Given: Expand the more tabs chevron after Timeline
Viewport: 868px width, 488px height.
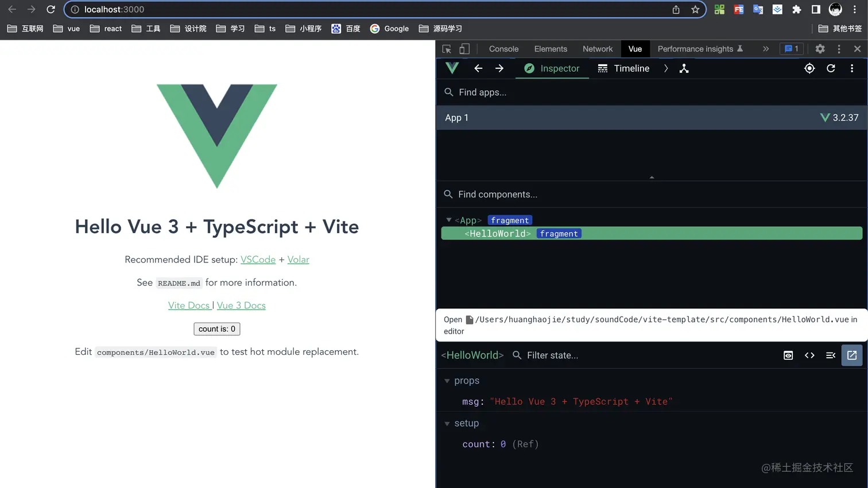Looking at the screenshot, I should (x=666, y=68).
